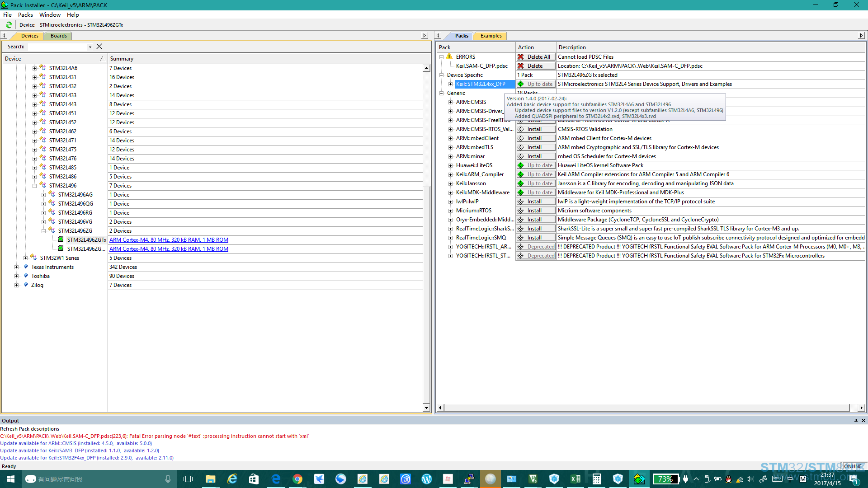Close the Output panel
868x488 pixels.
863,420
